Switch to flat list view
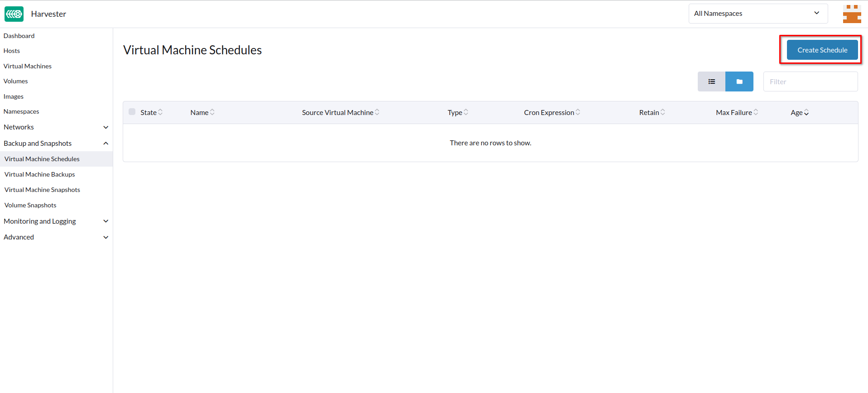 click(711, 81)
